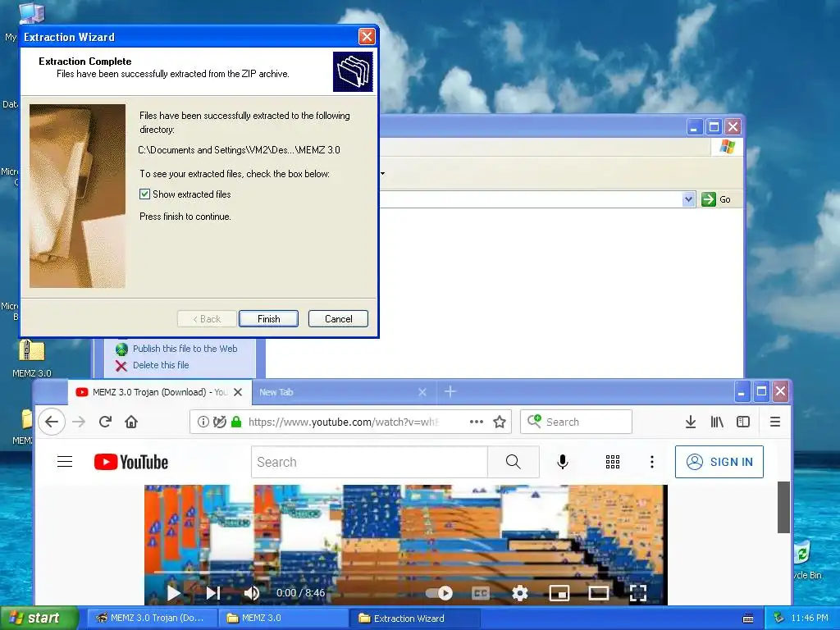Maximize the Firefox window
This screenshot has width=840, height=630.
761,392
